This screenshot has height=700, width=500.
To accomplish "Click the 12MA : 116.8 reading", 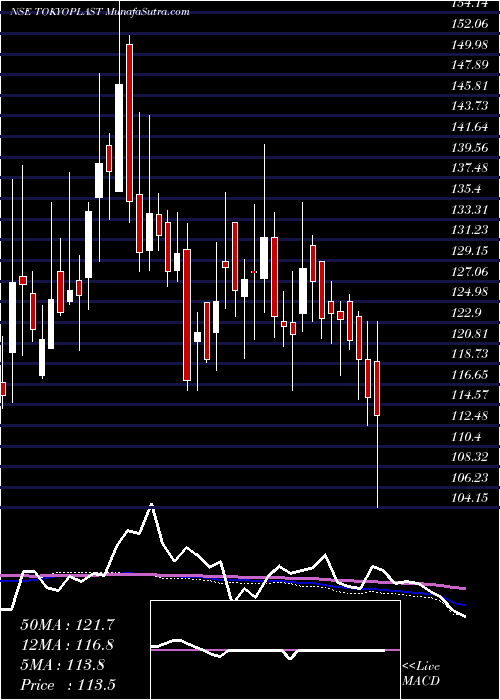I will [67, 645].
